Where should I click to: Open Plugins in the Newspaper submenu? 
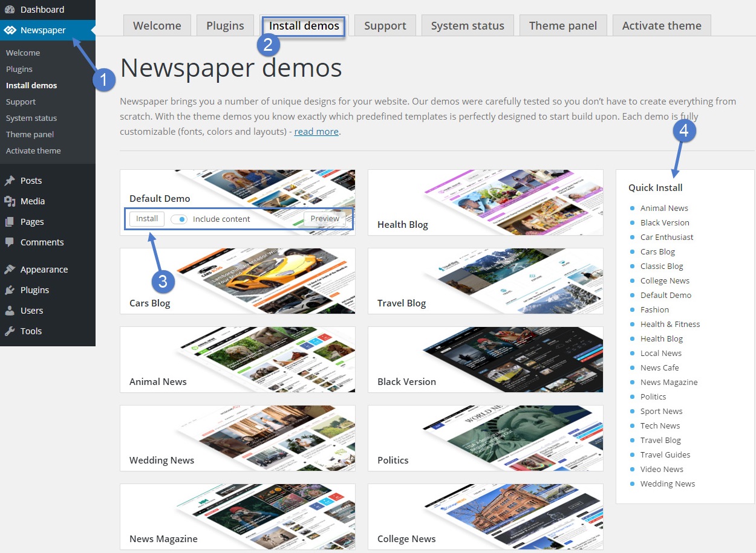pos(19,69)
